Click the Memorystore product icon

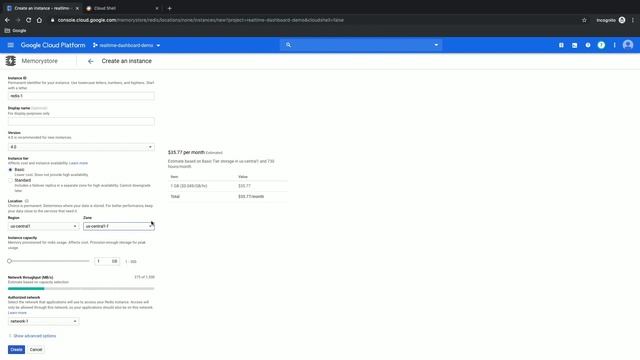[11, 61]
